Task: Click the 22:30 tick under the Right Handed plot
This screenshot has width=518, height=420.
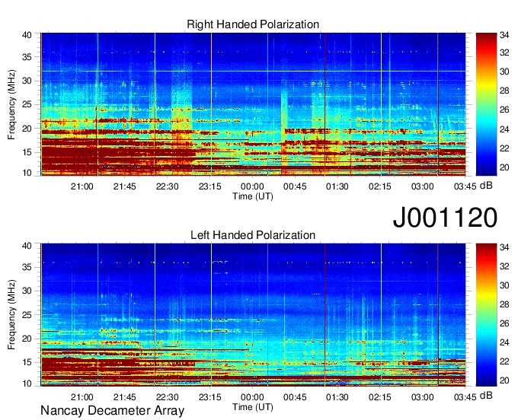Action: tap(167, 186)
